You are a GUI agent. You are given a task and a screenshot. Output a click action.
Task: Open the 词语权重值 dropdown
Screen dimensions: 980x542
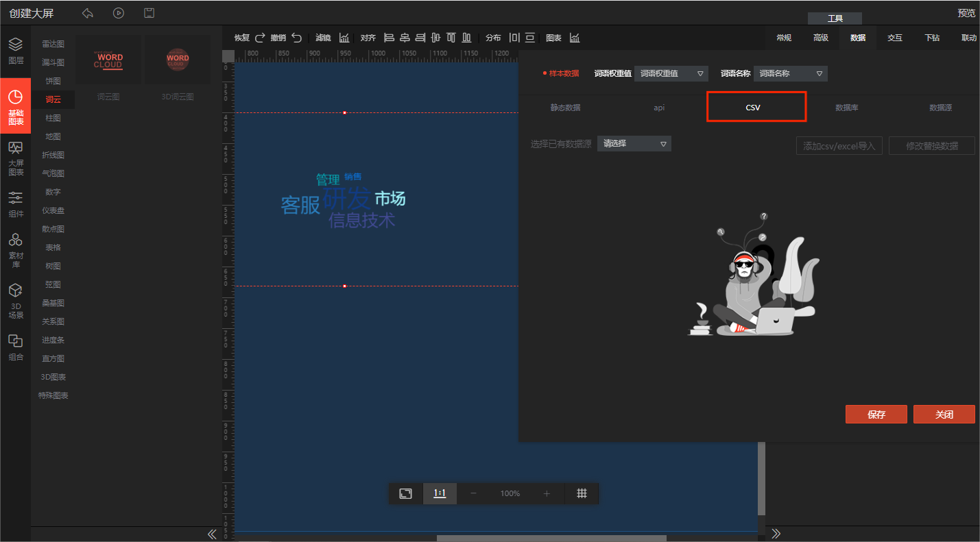pos(671,73)
